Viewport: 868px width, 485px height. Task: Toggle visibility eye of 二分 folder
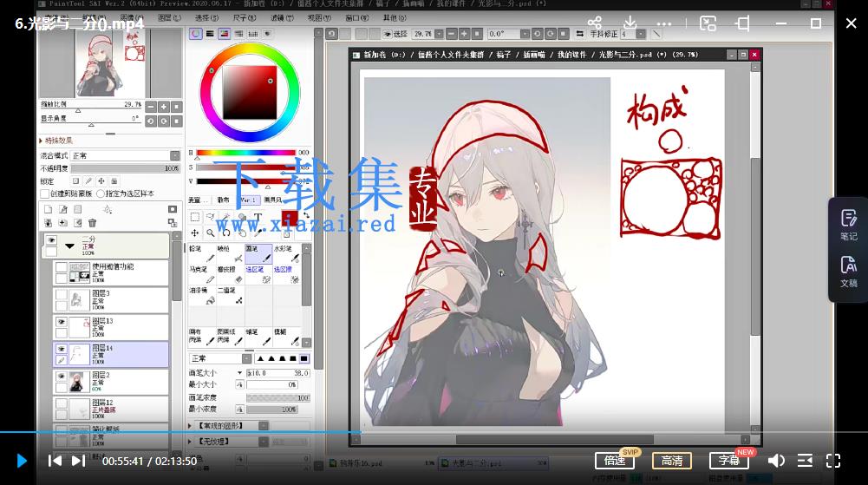click(51, 240)
